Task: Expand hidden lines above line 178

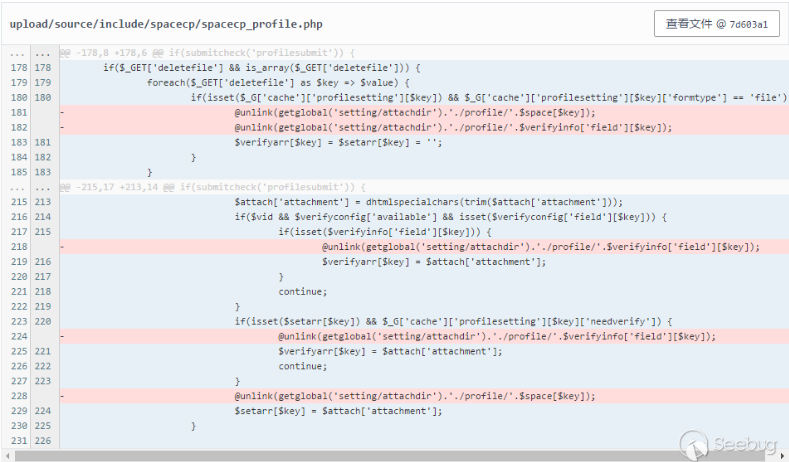Action: (18, 53)
